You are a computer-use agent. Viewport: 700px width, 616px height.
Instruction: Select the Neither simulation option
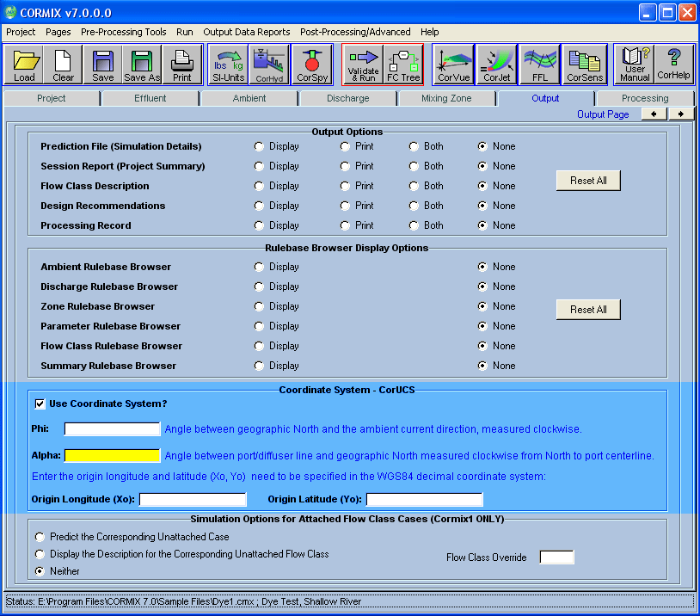40,571
